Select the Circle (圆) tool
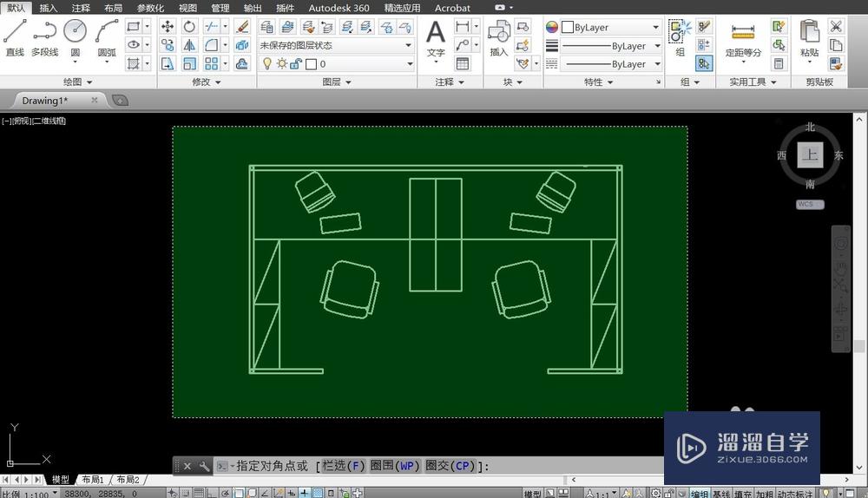Image resolution: width=868 pixels, height=498 pixels. 75,37
